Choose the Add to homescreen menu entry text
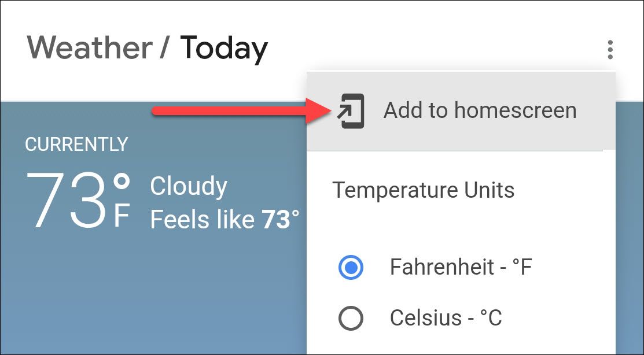The height and width of the screenshot is (355, 644). [480, 110]
